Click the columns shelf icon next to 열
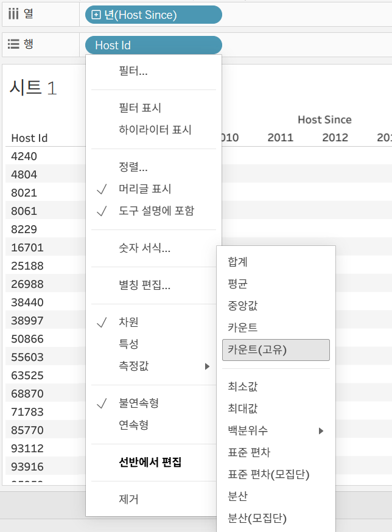 (x=13, y=14)
